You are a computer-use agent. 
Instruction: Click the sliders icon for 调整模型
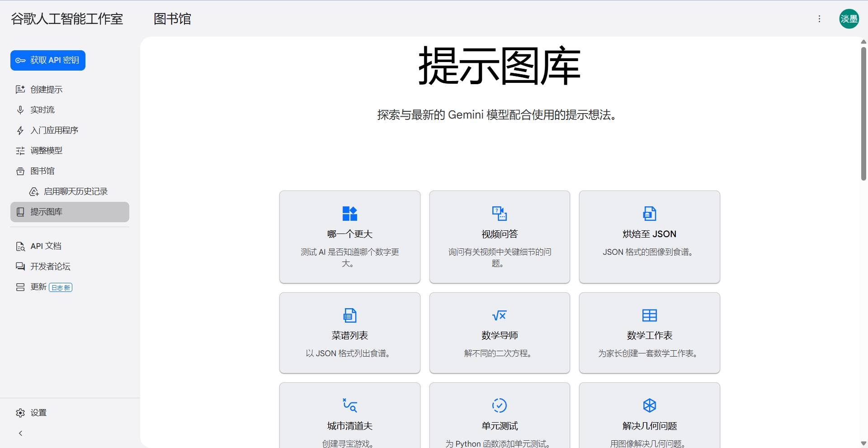pos(20,151)
